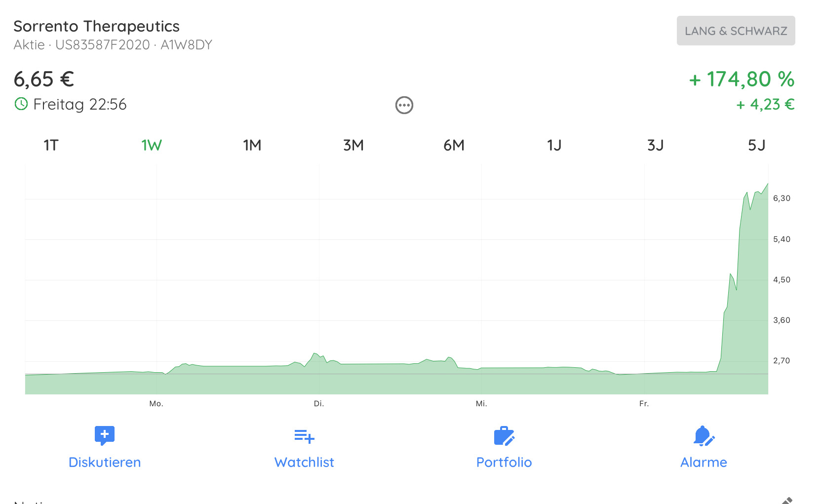The image size is (821, 504).
Task: Click the Portfolio label
Action: coord(504,462)
